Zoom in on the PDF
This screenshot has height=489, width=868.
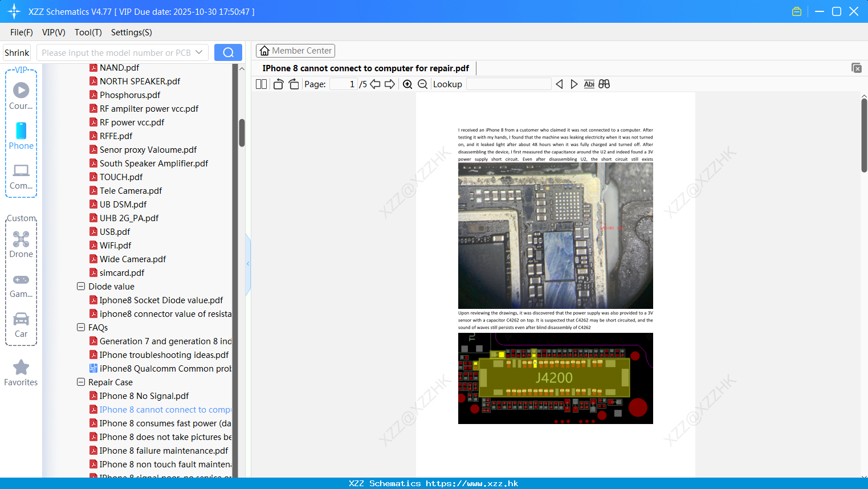click(x=407, y=84)
